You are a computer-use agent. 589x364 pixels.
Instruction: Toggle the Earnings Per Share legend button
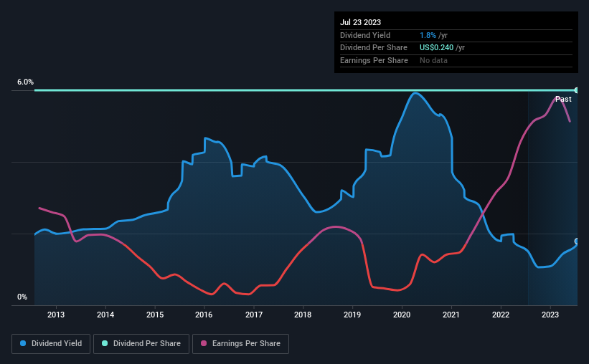[x=240, y=343]
